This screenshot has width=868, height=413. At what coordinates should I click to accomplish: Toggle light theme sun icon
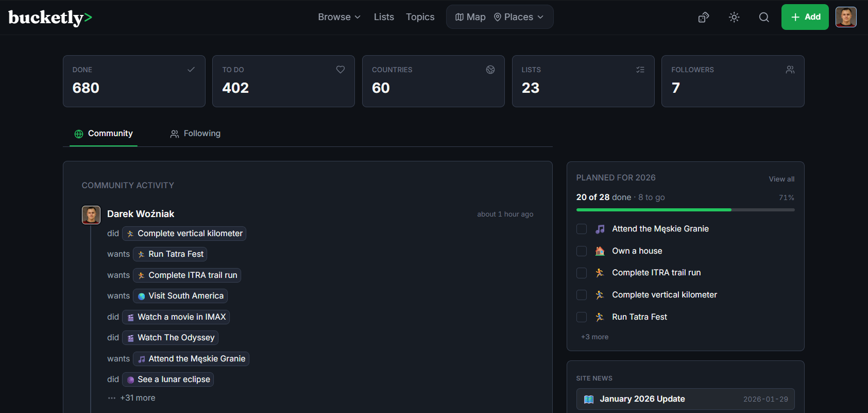click(734, 17)
